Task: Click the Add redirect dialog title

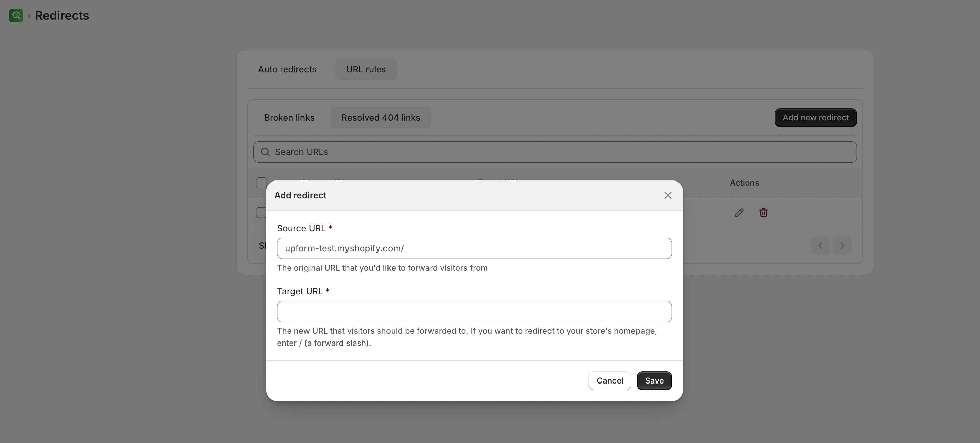Action: pyautogui.click(x=300, y=195)
